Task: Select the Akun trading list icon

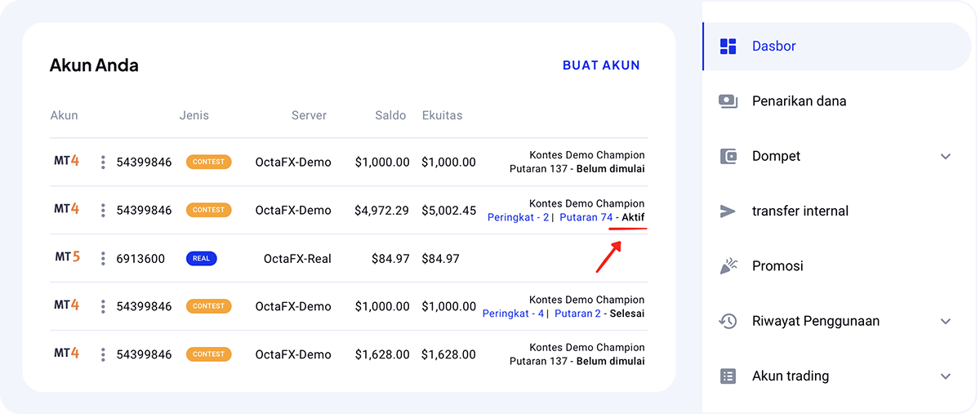Action: click(728, 376)
